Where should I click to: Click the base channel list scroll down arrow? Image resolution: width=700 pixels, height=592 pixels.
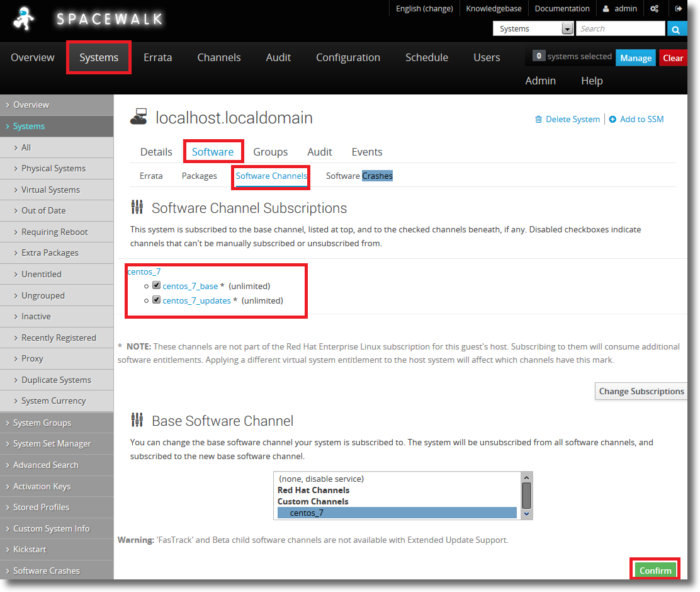coord(526,514)
